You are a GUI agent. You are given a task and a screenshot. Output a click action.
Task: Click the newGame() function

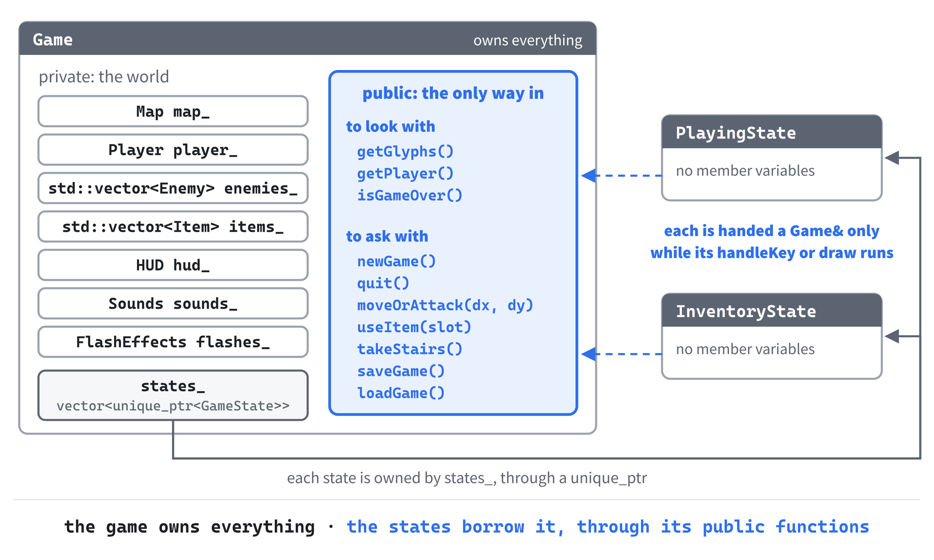pos(397,261)
